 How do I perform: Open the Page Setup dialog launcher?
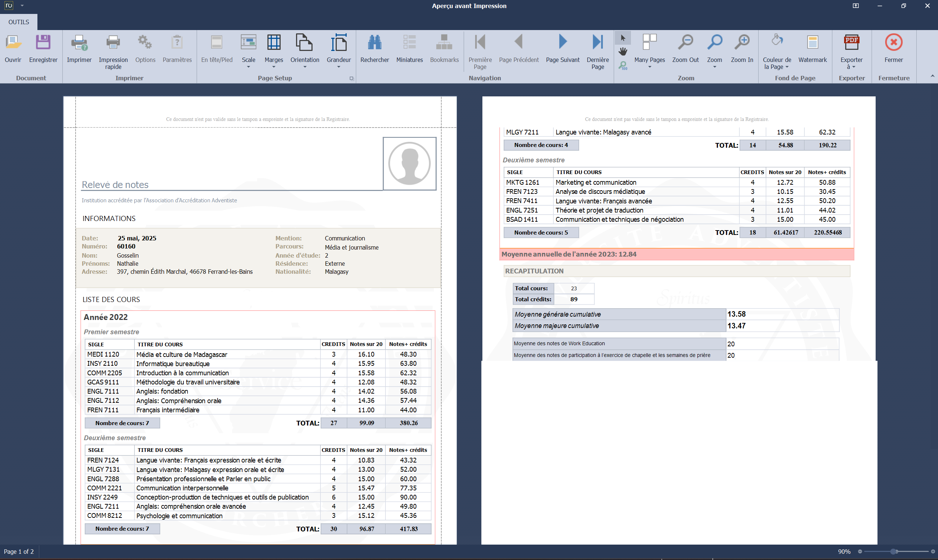(351, 78)
